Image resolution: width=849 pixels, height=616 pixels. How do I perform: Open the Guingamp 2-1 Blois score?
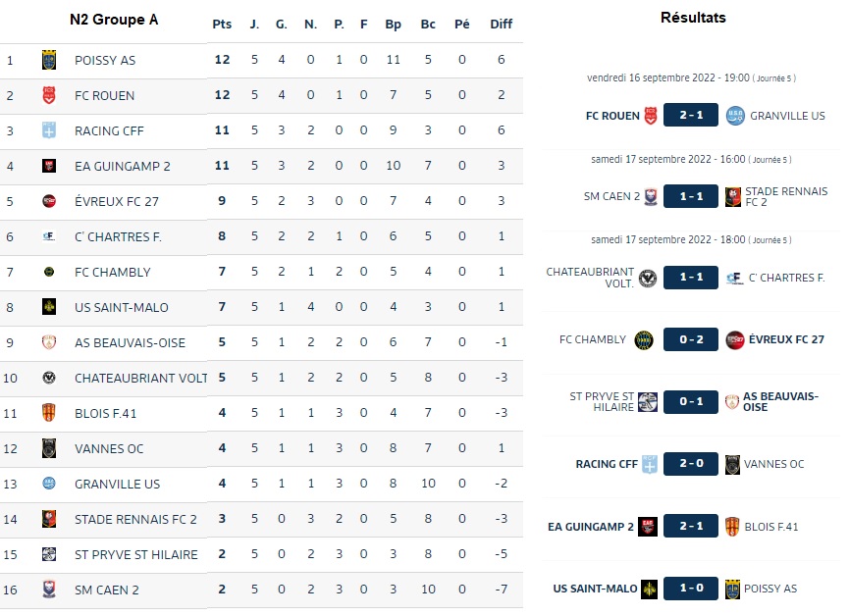(x=691, y=526)
